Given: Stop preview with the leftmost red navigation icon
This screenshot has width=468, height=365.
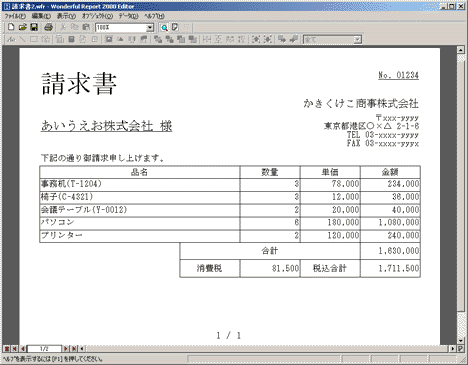Looking at the screenshot, I should [x=6, y=349].
